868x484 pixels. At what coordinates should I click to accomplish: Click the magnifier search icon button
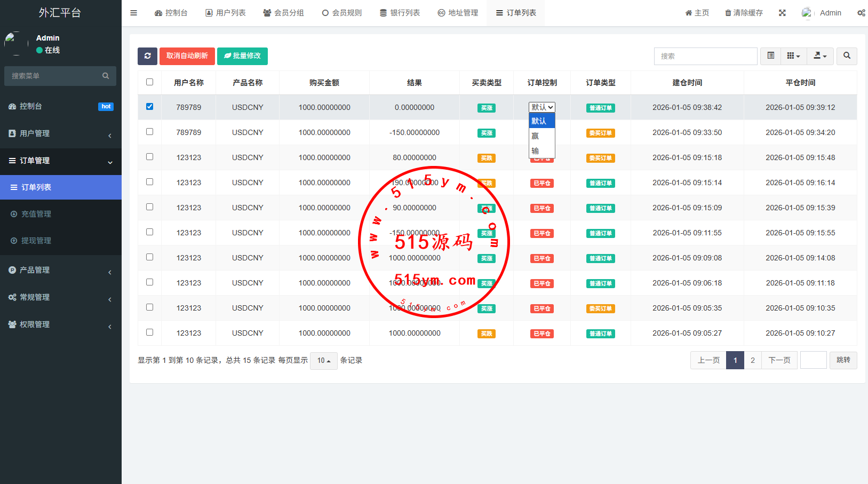[847, 56]
